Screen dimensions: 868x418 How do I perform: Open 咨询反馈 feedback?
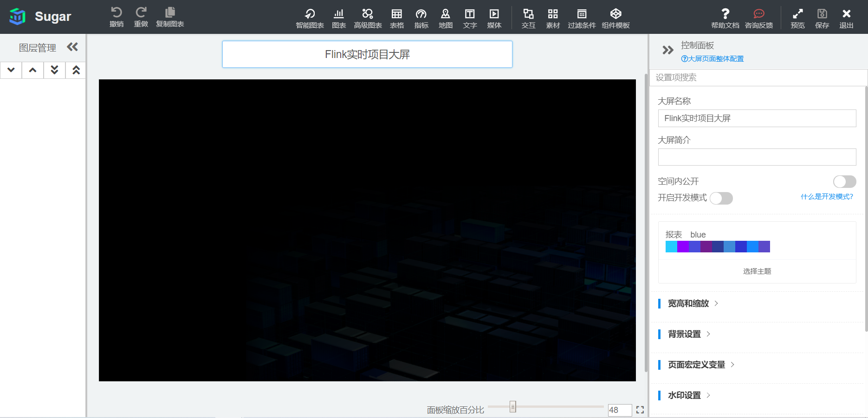coord(759,19)
